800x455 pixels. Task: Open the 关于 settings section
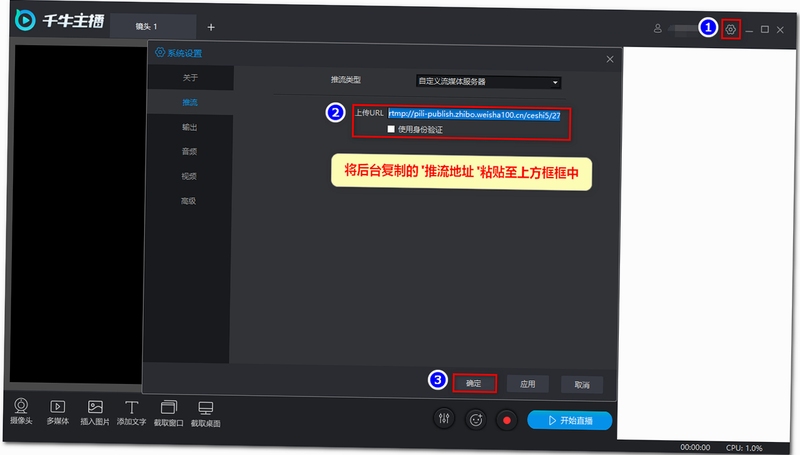(190, 78)
